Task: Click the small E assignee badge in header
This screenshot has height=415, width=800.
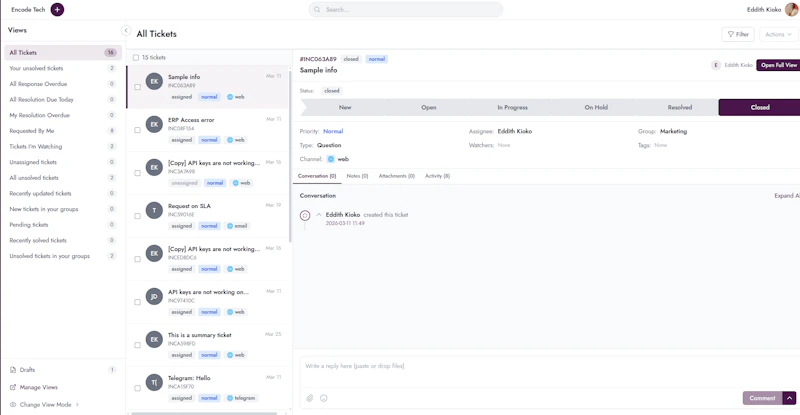Action: pos(716,65)
